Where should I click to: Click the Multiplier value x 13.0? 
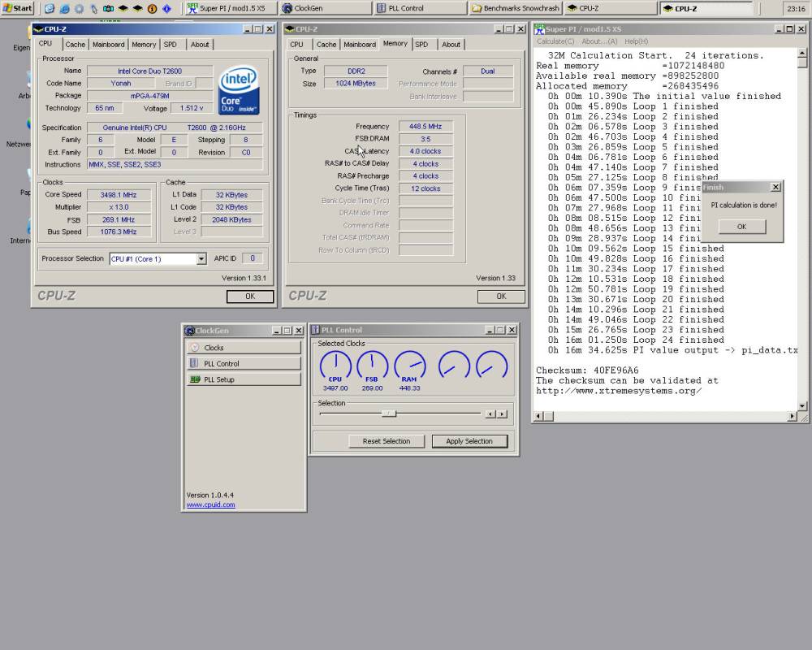(119, 207)
